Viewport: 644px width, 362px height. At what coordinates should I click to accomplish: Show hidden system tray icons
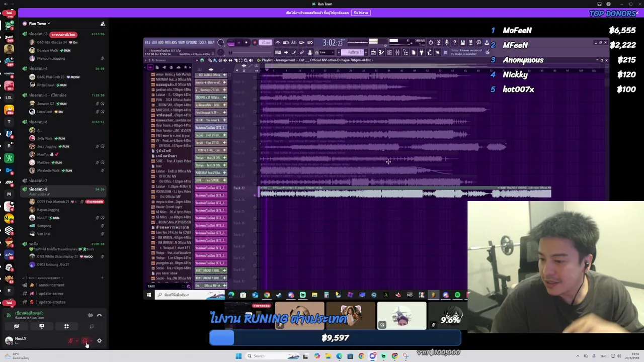[578, 356]
